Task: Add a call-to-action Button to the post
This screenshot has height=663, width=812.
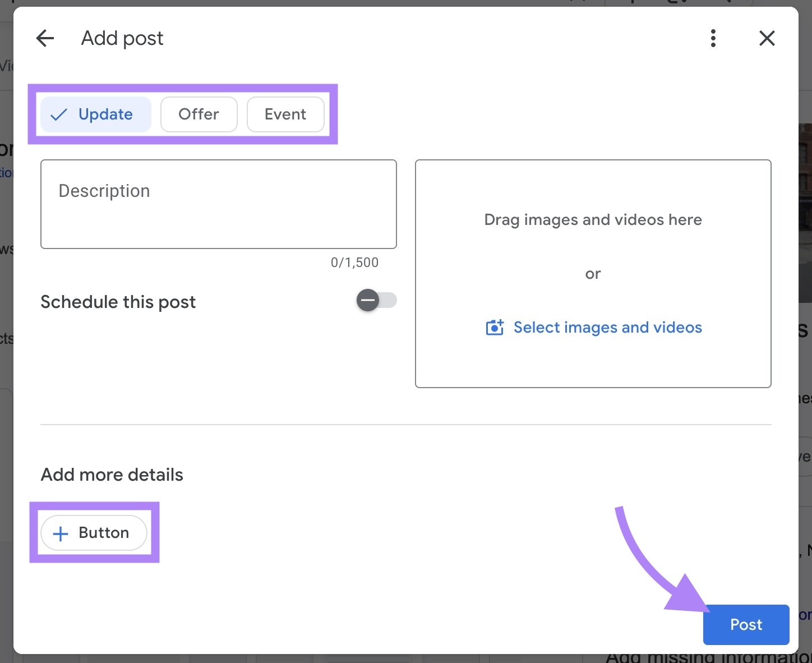Action: pyautogui.click(x=94, y=533)
